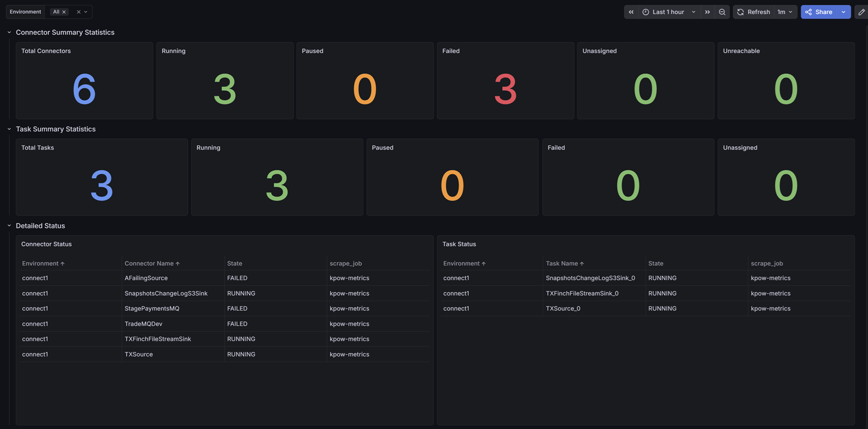The height and width of the screenshot is (429, 868).
Task: Open the Environment variable dropdown
Action: click(86, 12)
